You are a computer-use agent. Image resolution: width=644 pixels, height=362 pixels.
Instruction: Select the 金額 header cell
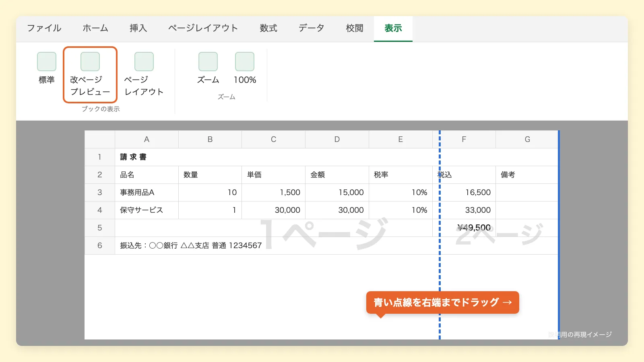337,175
